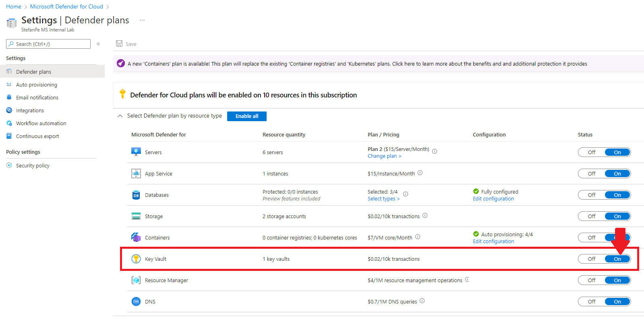The width and height of the screenshot is (644, 322).
Task: Click the '2 storage accounts' quantity cell
Action: (x=284, y=217)
